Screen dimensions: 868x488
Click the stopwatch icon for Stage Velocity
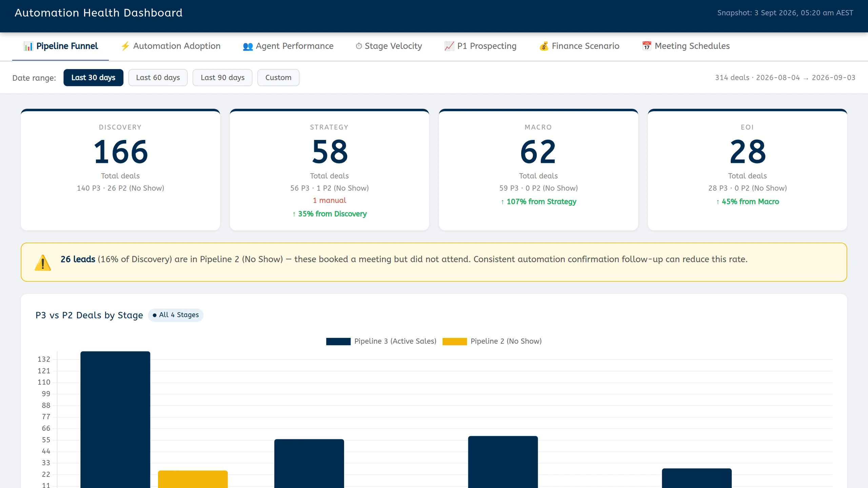pyautogui.click(x=359, y=46)
